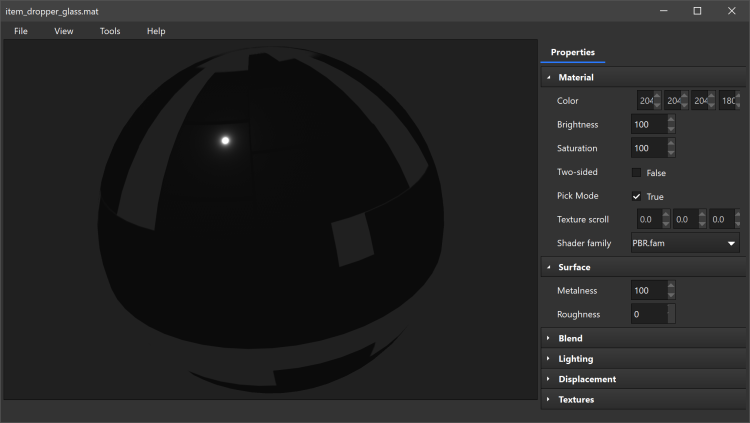Uncheck the Pick Mode checkbox
The image size is (750, 423).
coord(637,196)
